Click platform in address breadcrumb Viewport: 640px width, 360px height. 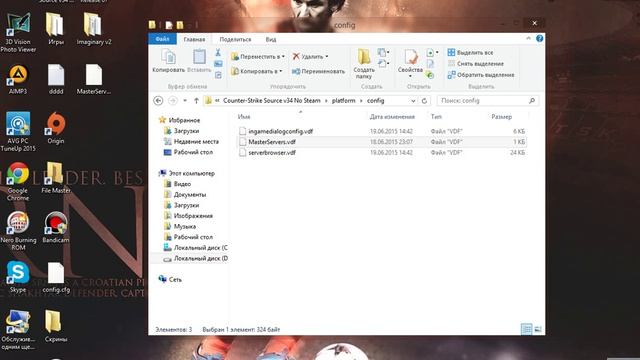click(343, 100)
